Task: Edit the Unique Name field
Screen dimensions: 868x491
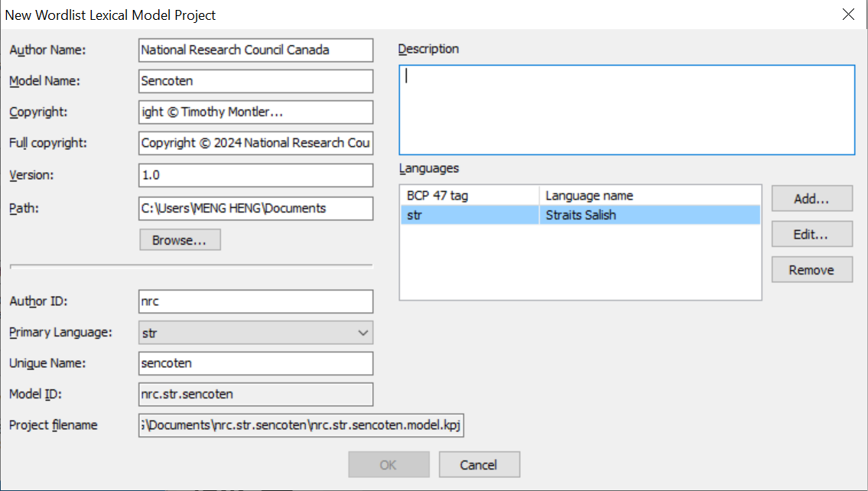Action: 255,363
